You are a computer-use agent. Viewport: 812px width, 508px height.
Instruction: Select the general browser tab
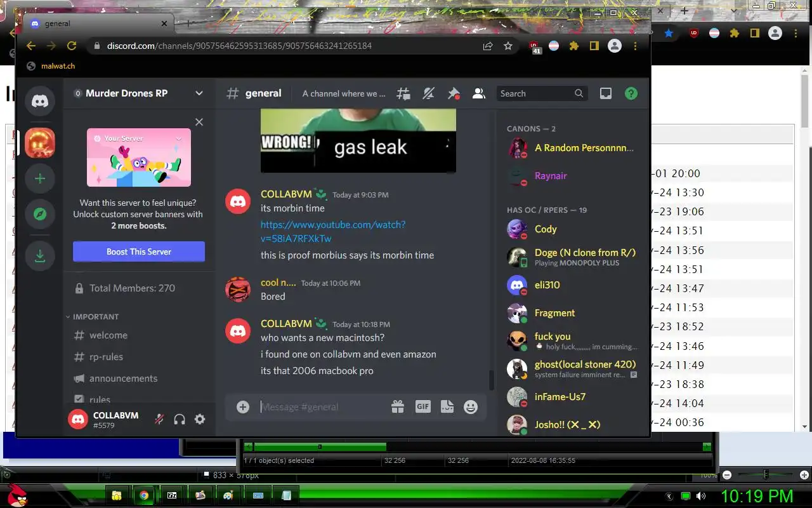(x=99, y=23)
